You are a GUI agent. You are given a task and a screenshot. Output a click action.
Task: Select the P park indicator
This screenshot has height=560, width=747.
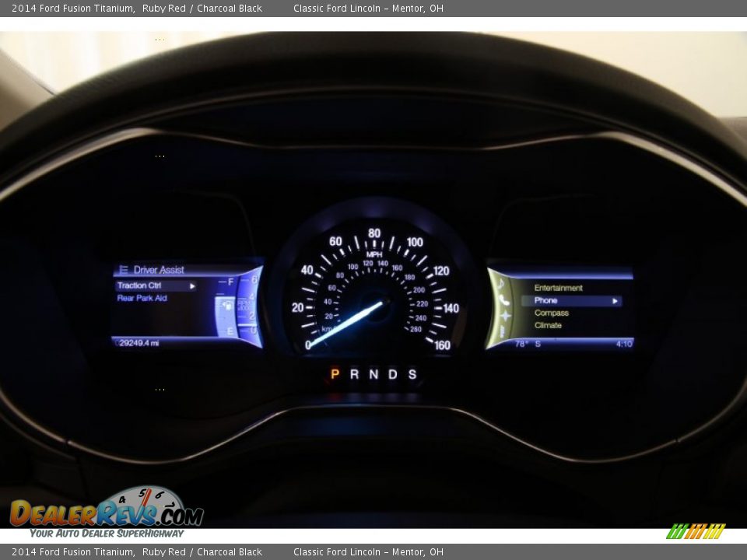[335, 376]
